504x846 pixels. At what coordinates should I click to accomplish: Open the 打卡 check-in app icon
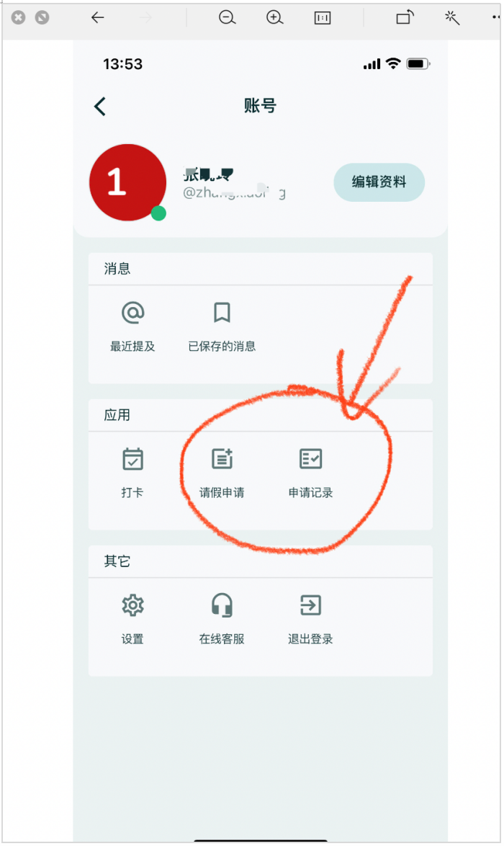point(132,460)
